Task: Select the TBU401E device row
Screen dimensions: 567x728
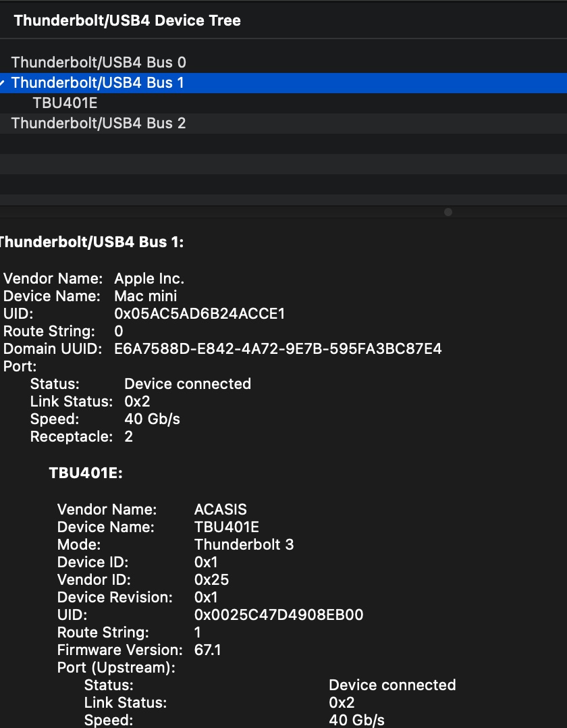Action: [x=283, y=103]
